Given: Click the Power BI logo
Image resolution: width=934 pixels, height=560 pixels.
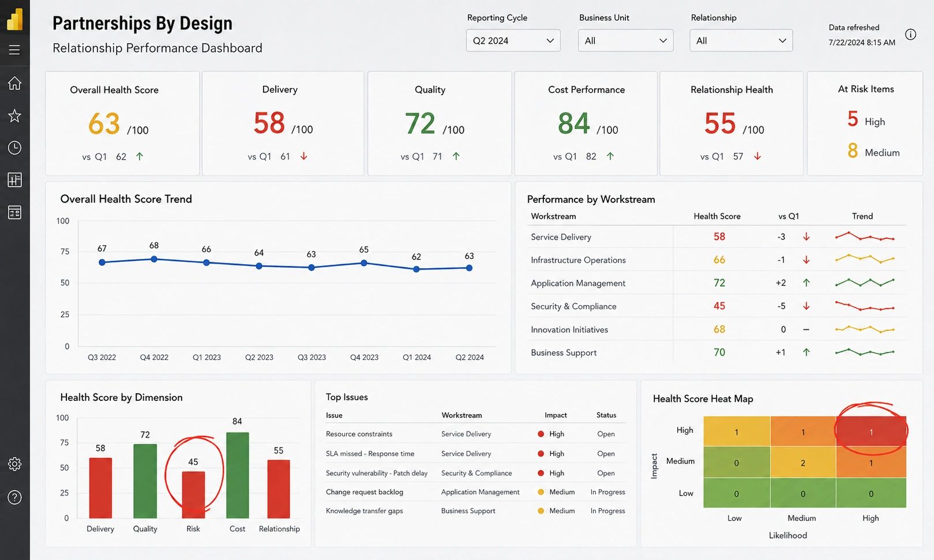Looking at the screenshot, I should [14, 19].
